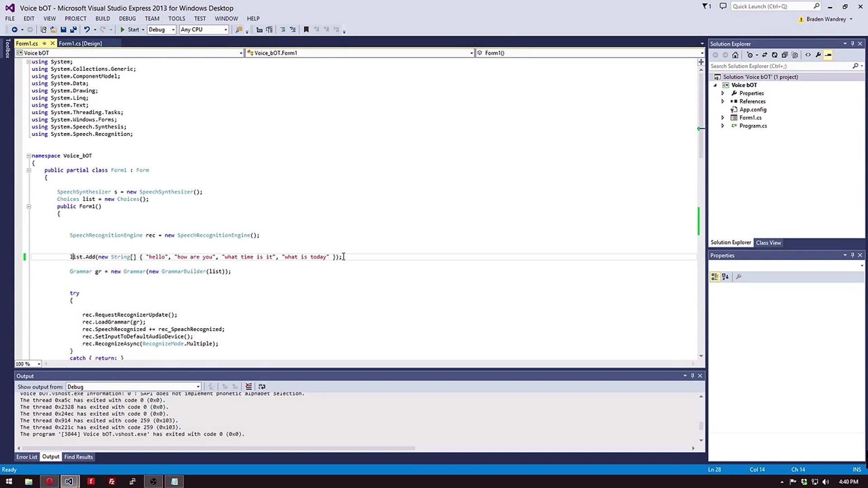
Task: Click the notifications flag icon in title bar
Action: tap(706, 6)
